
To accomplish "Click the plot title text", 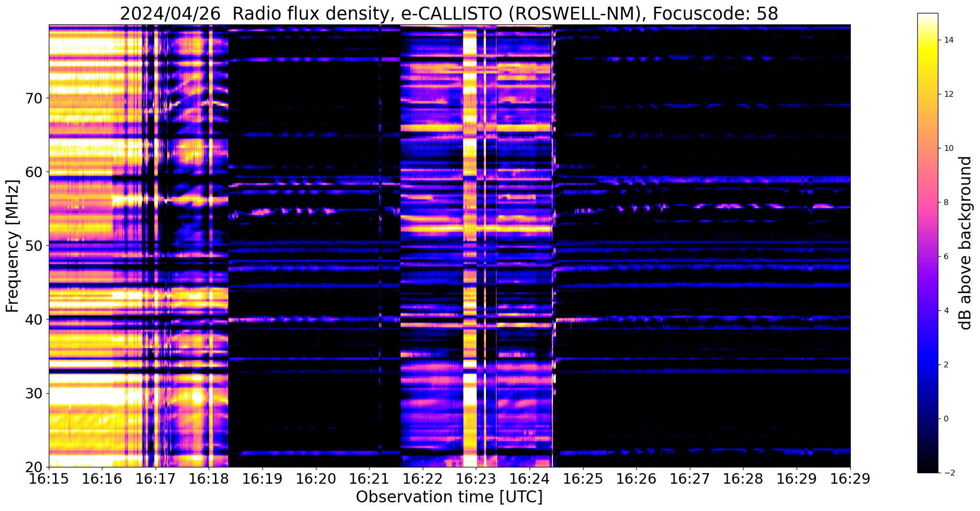I will click(x=449, y=13).
